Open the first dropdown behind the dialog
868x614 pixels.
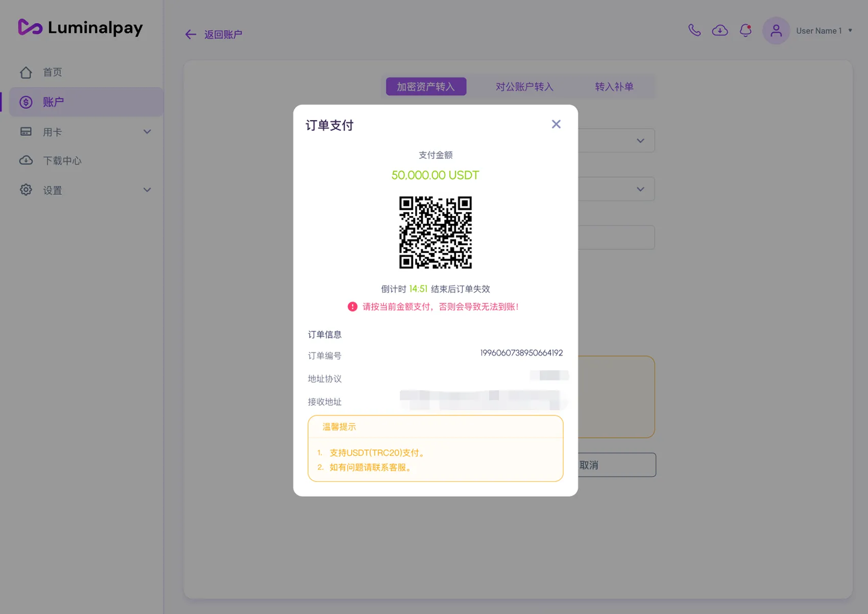(640, 140)
